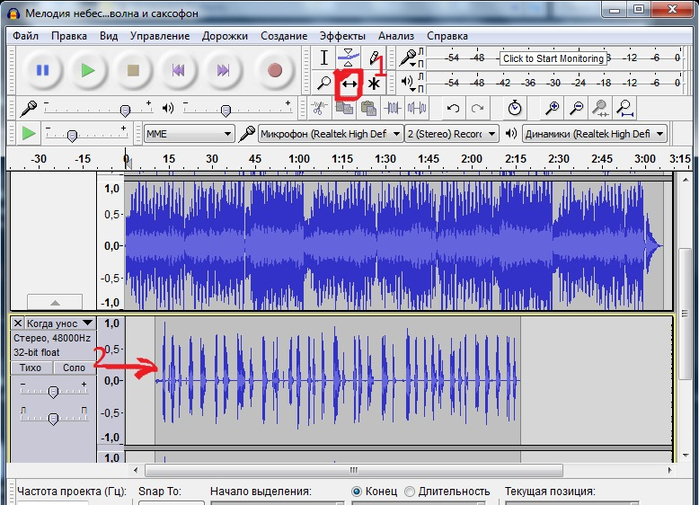Open the Эффекты menu
Image resolution: width=699 pixels, height=505 pixels.
342,36
